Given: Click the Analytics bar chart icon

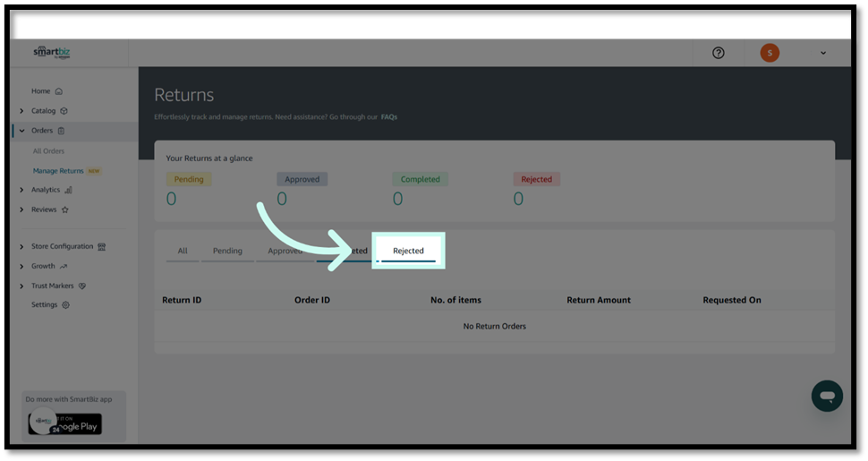Looking at the screenshot, I should pos(69,190).
